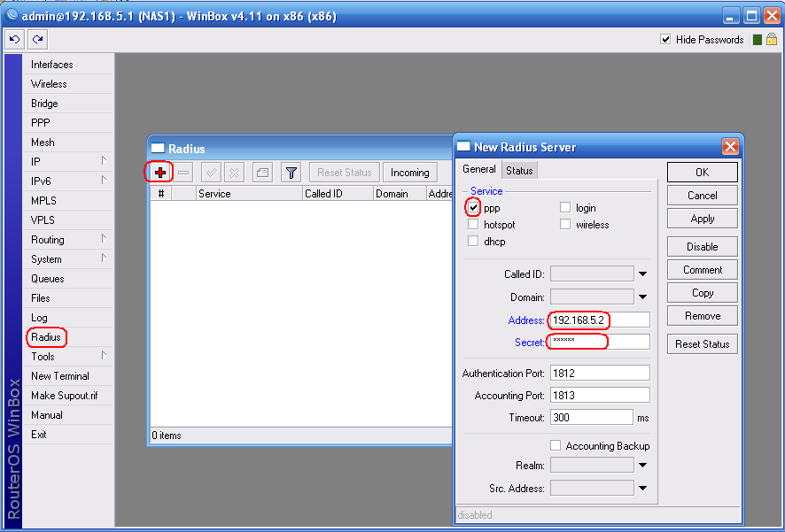Image resolution: width=785 pixels, height=532 pixels.
Task: Click the Address input field
Action: coord(600,320)
